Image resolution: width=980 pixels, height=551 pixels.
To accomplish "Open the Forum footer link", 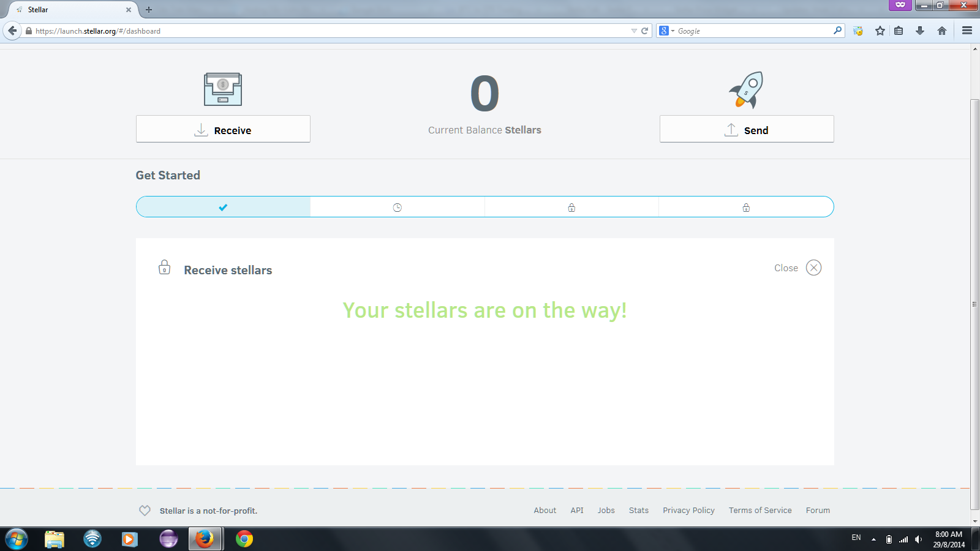I will [x=818, y=511].
